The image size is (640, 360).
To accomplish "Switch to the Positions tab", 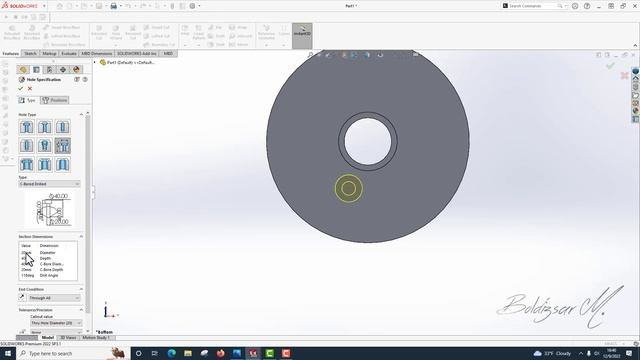I will pos(55,100).
